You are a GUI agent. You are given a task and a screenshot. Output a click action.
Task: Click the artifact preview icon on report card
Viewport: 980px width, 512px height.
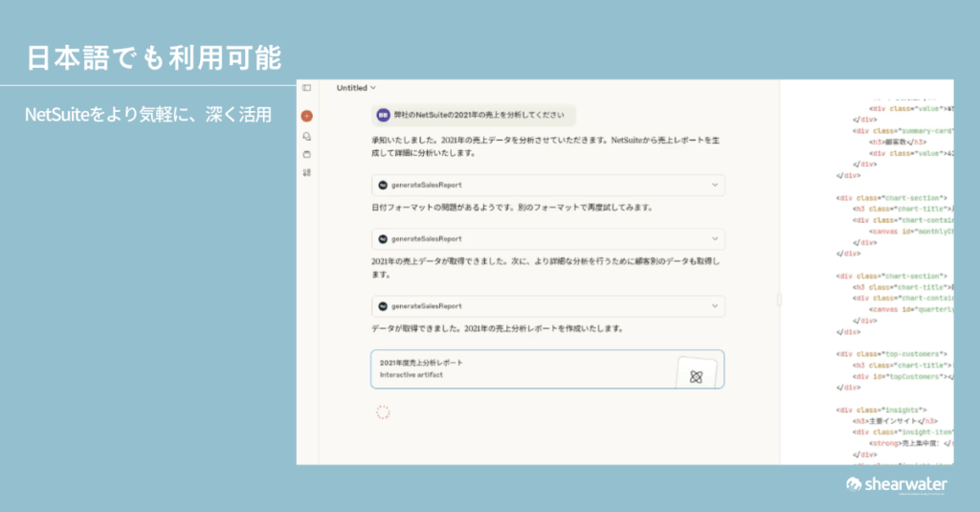(697, 376)
